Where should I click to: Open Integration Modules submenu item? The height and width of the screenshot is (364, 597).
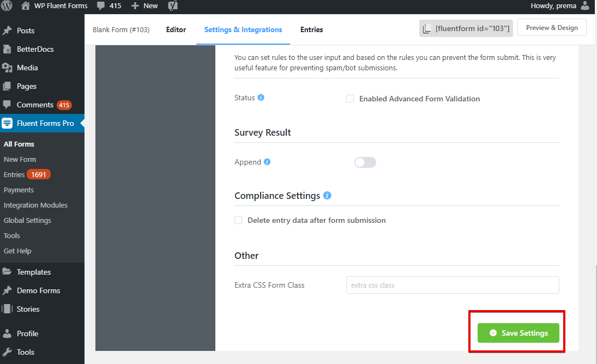tap(35, 205)
